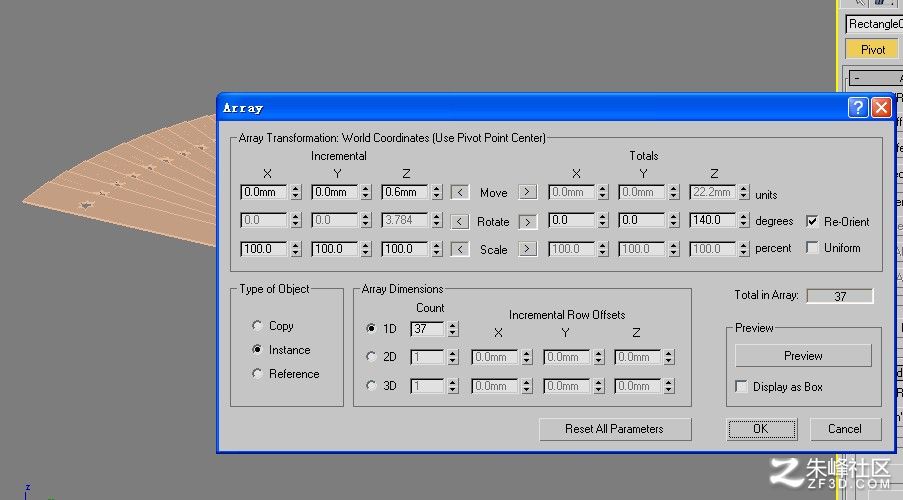The width and height of the screenshot is (903, 500).
Task: Click the 3D row offset Z field
Action: tap(638, 386)
